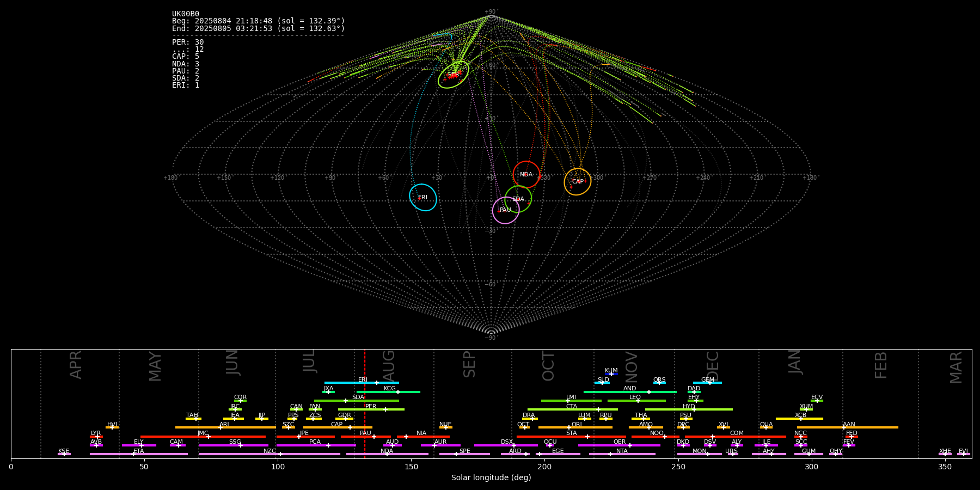Click the +90 north pole label
980x490 pixels.
[x=491, y=11]
